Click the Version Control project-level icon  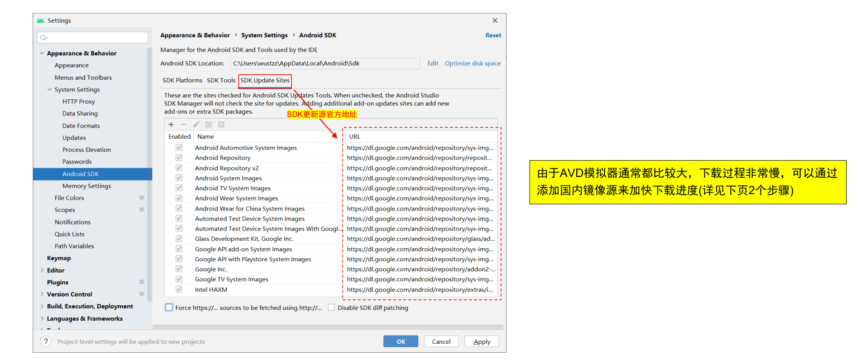tap(142, 294)
